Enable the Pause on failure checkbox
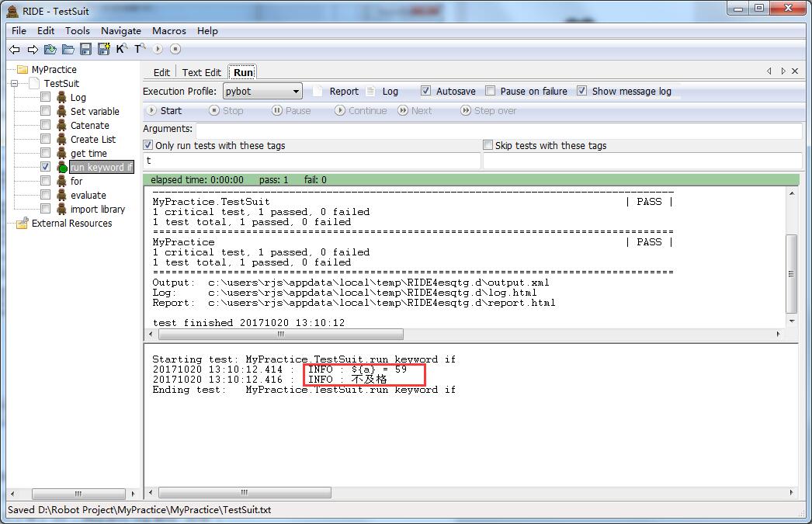The height and width of the screenshot is (524, 812). [x=489, y=91]
